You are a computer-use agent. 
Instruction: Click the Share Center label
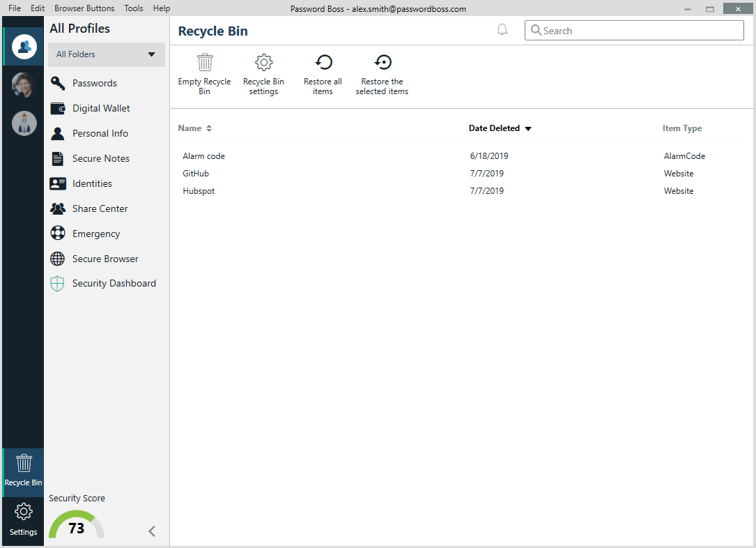tap(100, 208)
